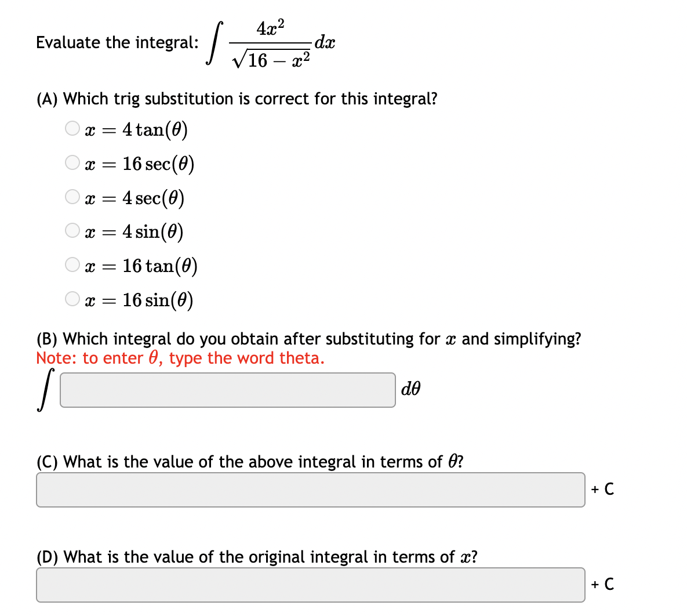
Task: Click the part A question heading
Action: click(236, 99)
